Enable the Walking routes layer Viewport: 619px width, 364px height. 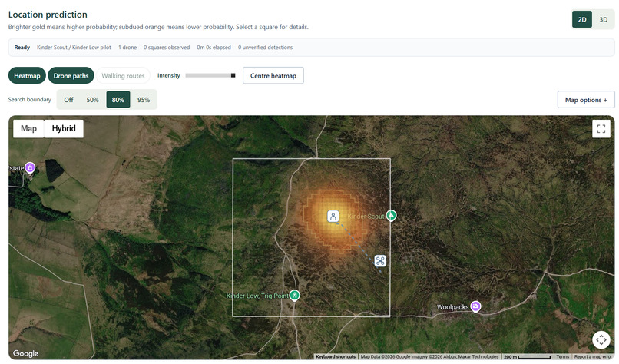(123, 76)
